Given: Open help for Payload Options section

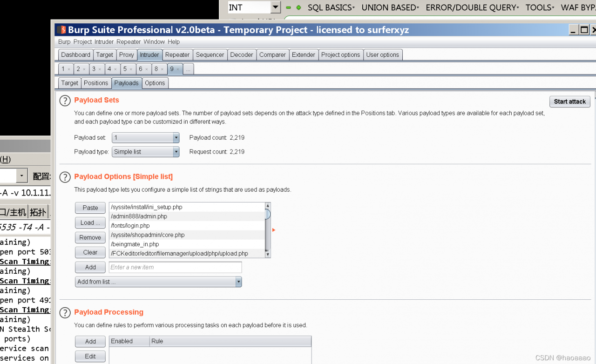Looking at the screenshot, I should click(x=65, y=177).
